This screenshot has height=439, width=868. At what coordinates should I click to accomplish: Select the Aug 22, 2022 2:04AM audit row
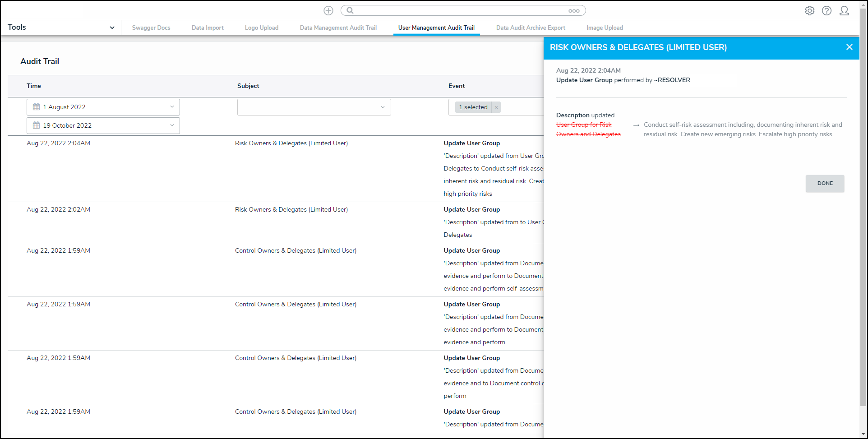click(x=276, y=168)
